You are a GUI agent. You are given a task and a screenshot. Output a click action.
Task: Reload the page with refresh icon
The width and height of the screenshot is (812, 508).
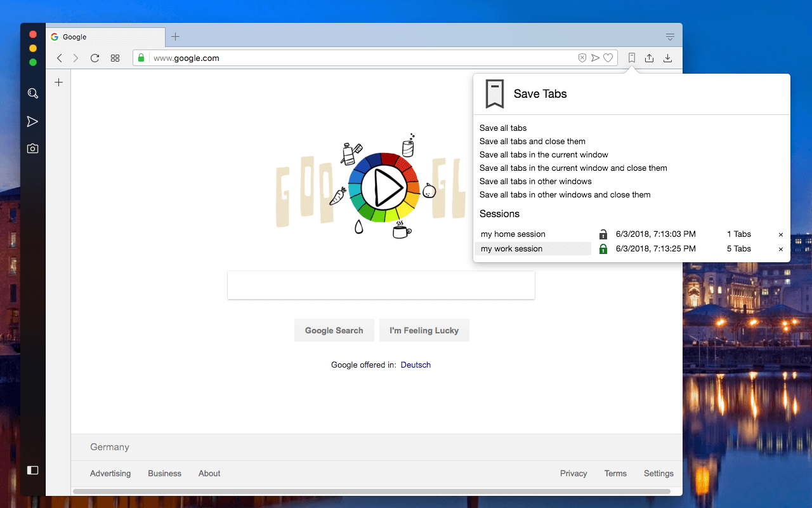click(x=95, y=58)
